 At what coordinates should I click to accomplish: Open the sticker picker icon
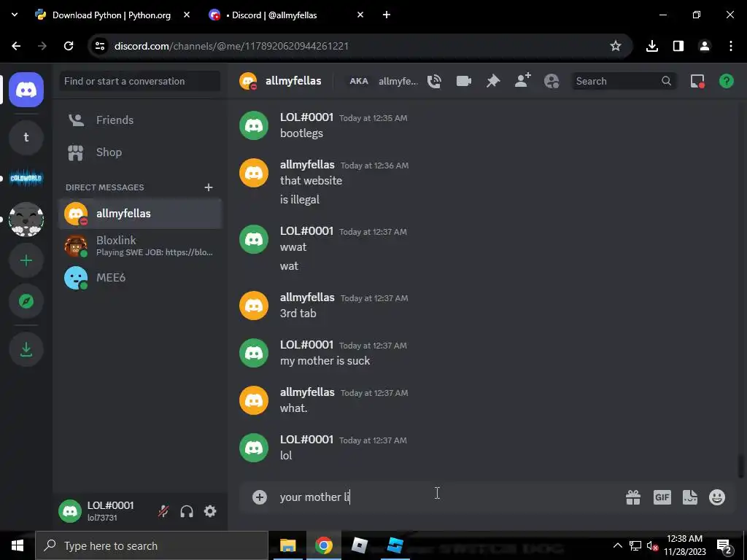click(x=690, y=497)
